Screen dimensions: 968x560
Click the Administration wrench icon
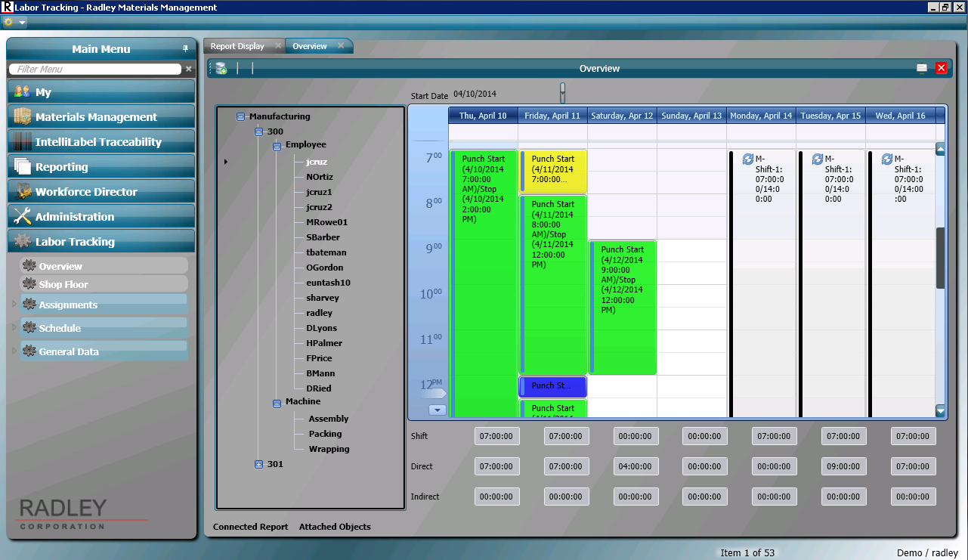pos(23,217)
